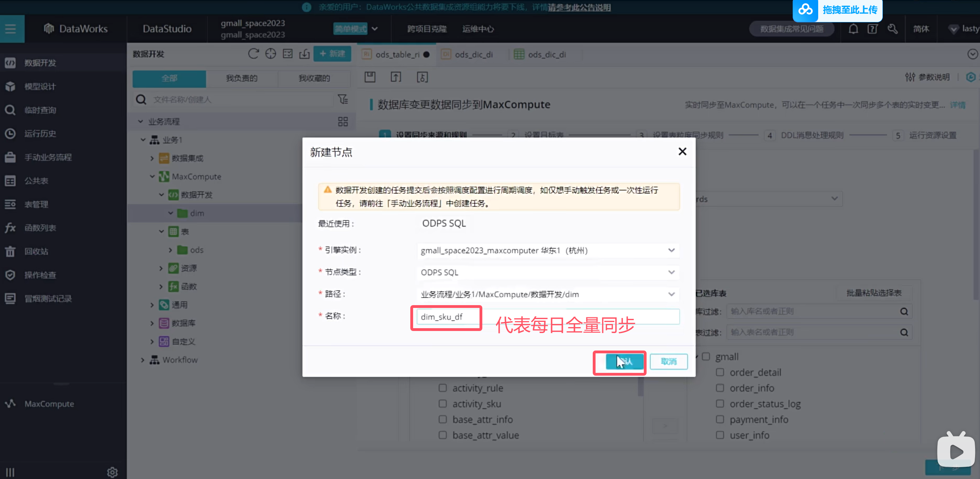Open the 函数列表 sidebar item
980x479 pixels.
(x=40, y=228)
